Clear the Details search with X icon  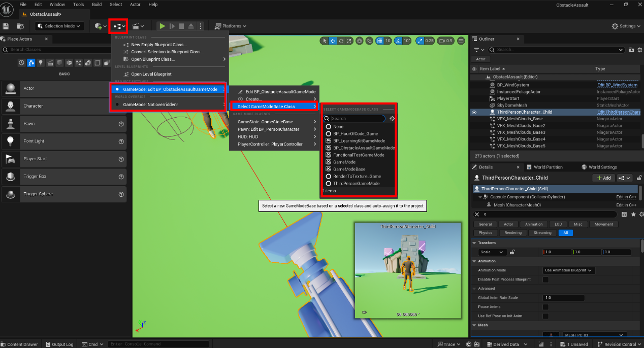click(x=477, y=215)
